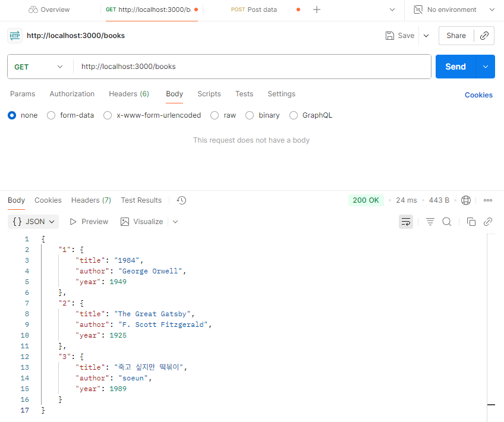The image size is (504, 422).
Task: Open the Send options dropdown arrow
Action: click(x=486, y=67)
